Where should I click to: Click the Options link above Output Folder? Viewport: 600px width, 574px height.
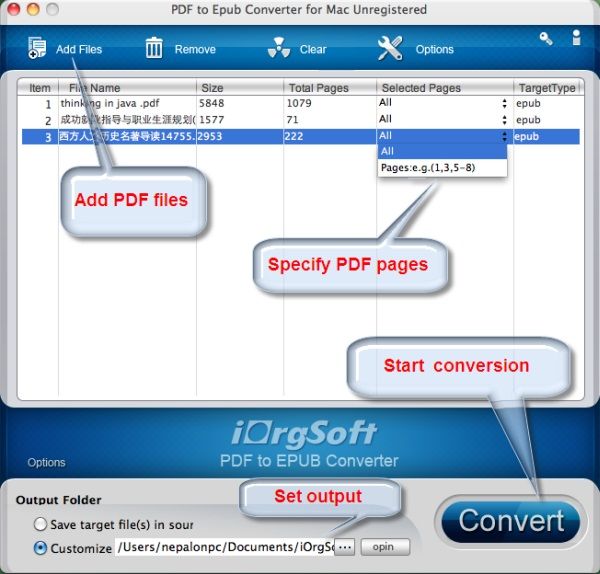point(46,462)
